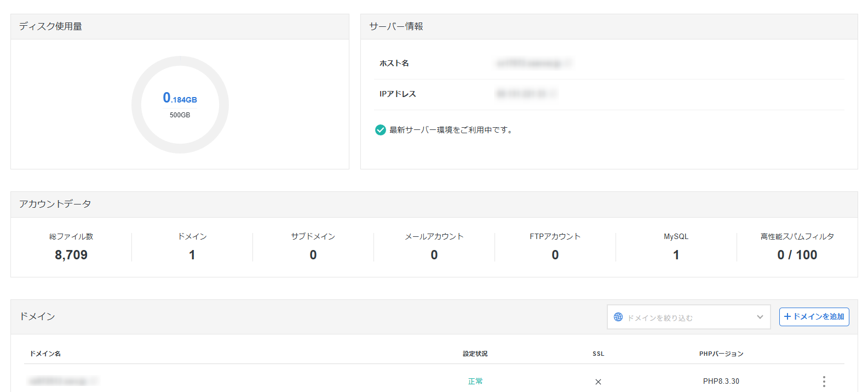Click the 設定状況 column header
Viewport: 868px width, 392px height.
pyautogui.click(x=475, y=354)
